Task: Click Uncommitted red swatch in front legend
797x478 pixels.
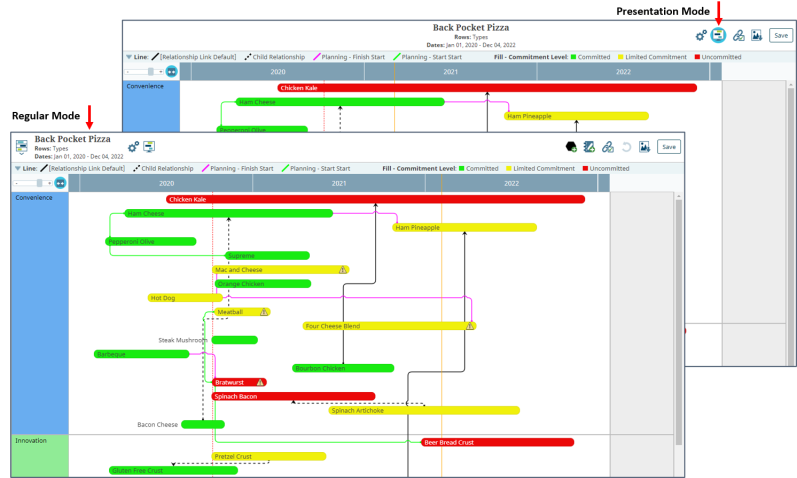Action: click(585, 168)
